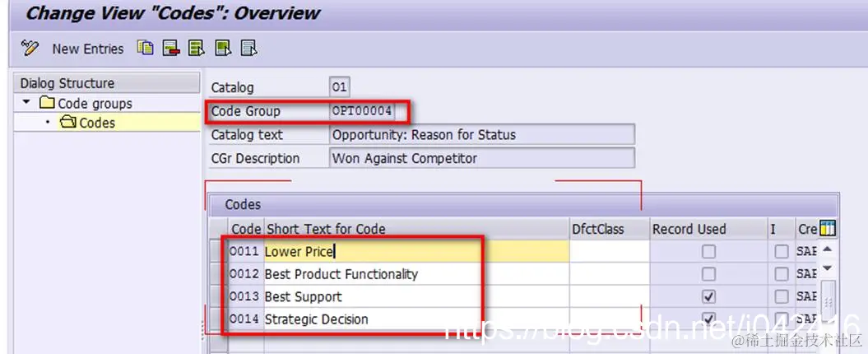Click the Strategic Decision short text cell
Screen dimensions: 868x354
click(417, 319)
